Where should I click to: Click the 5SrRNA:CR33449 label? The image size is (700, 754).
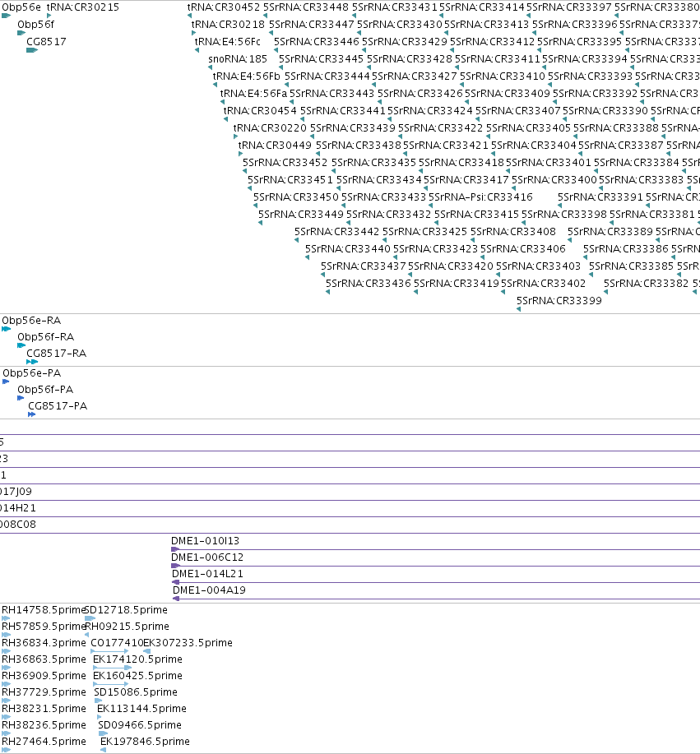301,214
